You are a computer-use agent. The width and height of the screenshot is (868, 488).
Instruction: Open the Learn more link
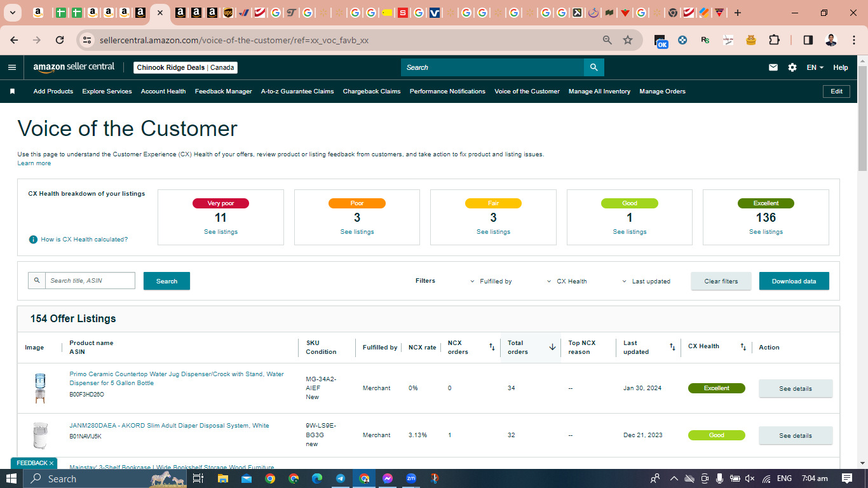[x=34, y=163]
